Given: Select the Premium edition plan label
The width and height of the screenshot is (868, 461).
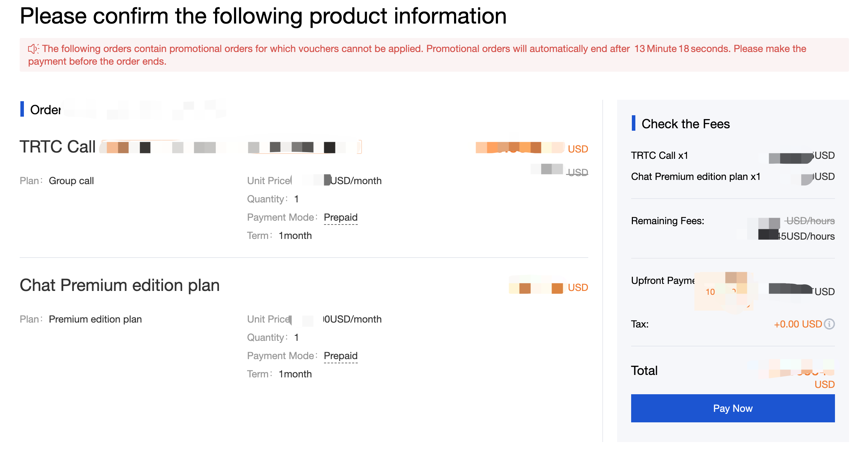Looking at the screenshot, I should click(95, 319).
